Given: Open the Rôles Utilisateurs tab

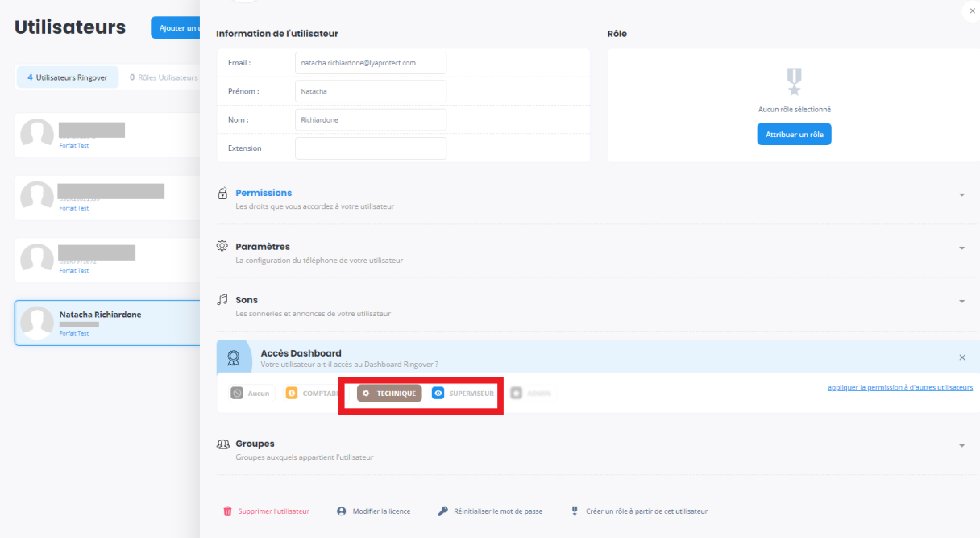Looking at the screenshot, I should coord(164,77).
